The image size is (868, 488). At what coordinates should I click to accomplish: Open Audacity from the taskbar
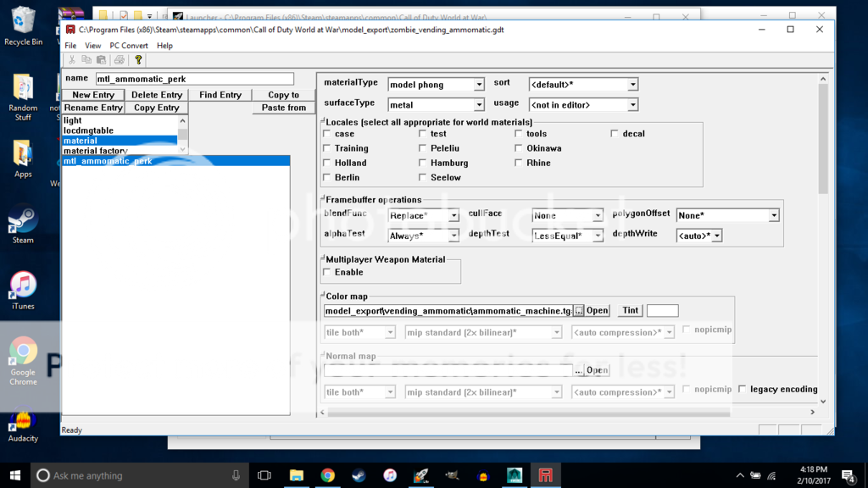point(483,475)
